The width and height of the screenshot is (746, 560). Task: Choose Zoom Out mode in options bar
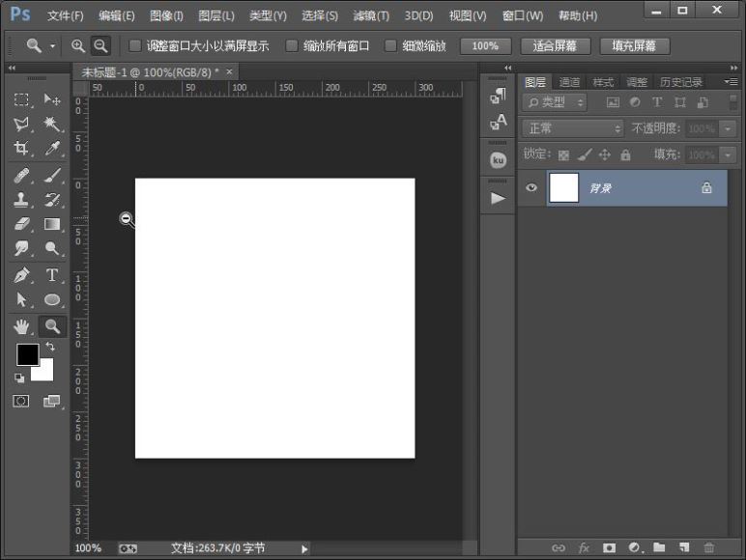pos(100,46)
